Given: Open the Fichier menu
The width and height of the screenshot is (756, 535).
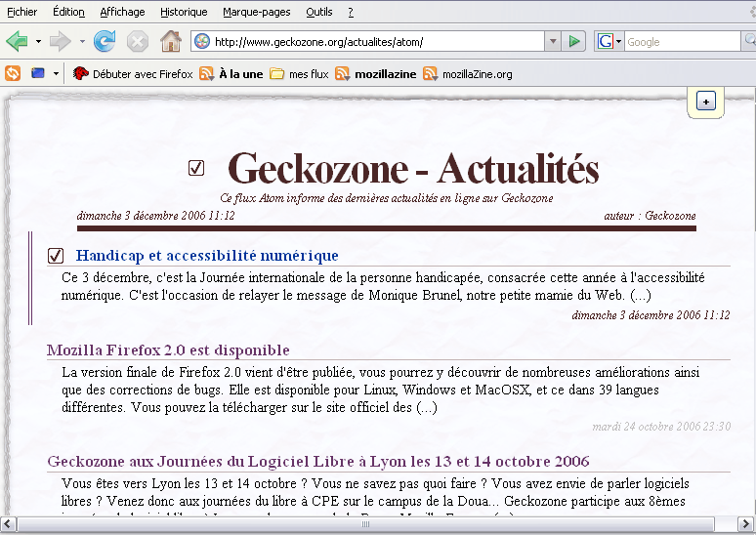Looking at the screenshot, I should [x=21, y=12].
